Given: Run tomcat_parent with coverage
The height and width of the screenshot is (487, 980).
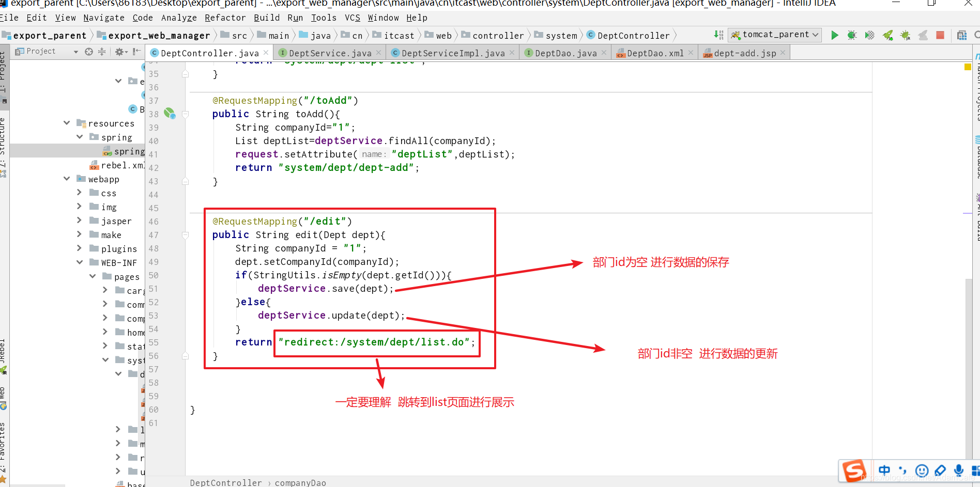Looking at the screenshot, I should click(x=870, y=35).
